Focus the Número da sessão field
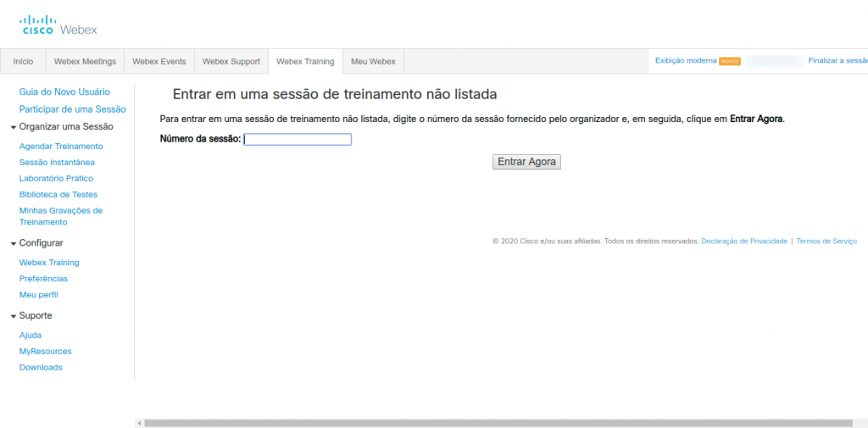 [298, 140]
